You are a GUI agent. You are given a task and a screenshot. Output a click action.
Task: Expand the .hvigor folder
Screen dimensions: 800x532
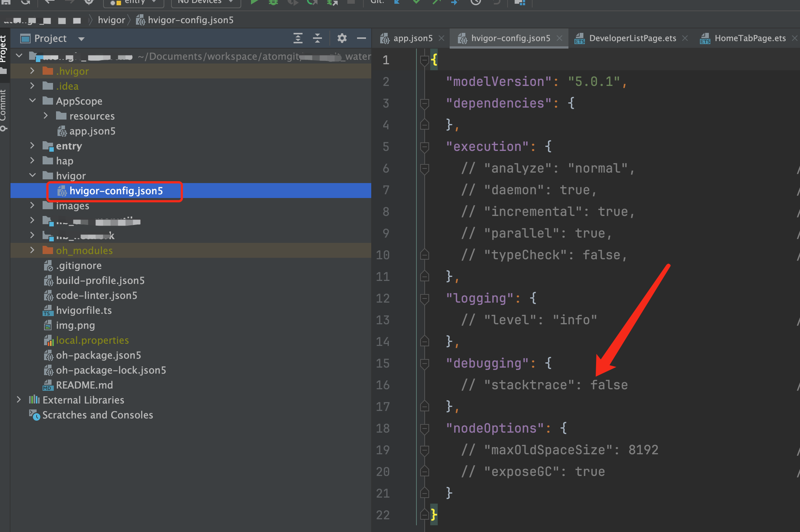(32, 71)
